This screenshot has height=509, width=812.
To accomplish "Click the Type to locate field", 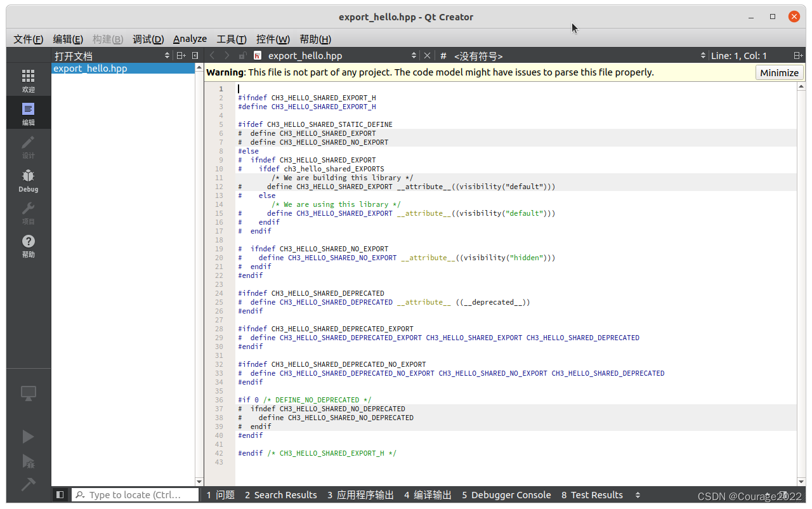I will (134, 495).
